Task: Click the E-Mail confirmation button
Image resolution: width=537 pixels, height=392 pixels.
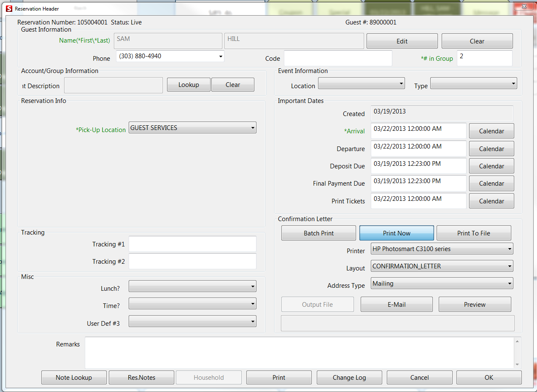Action: [x=396, y=305]
